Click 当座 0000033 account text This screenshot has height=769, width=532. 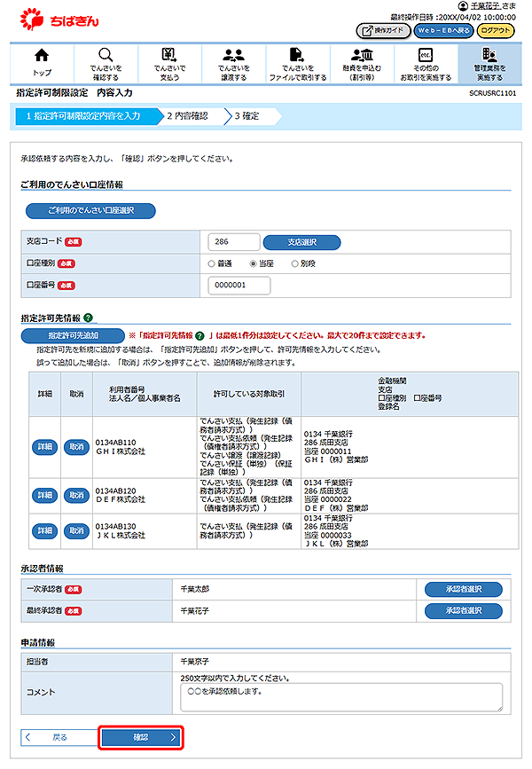click(x=327, y=535)
